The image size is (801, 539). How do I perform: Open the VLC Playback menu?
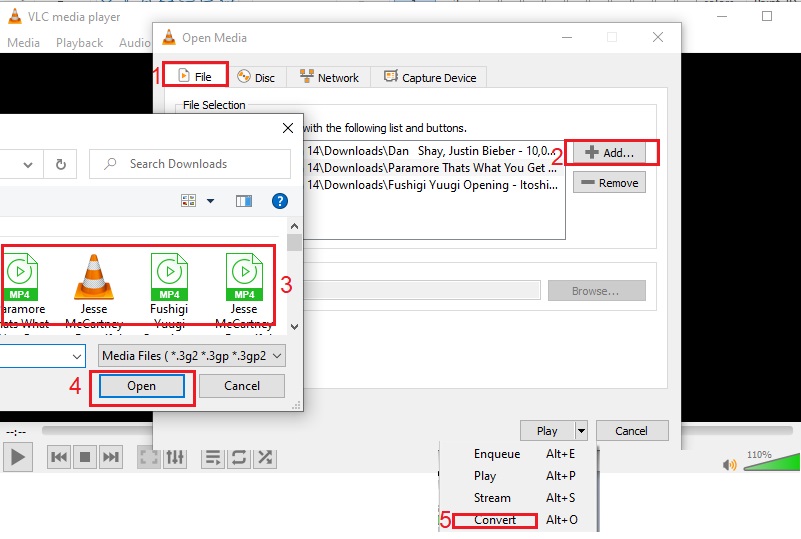point(79,43)
